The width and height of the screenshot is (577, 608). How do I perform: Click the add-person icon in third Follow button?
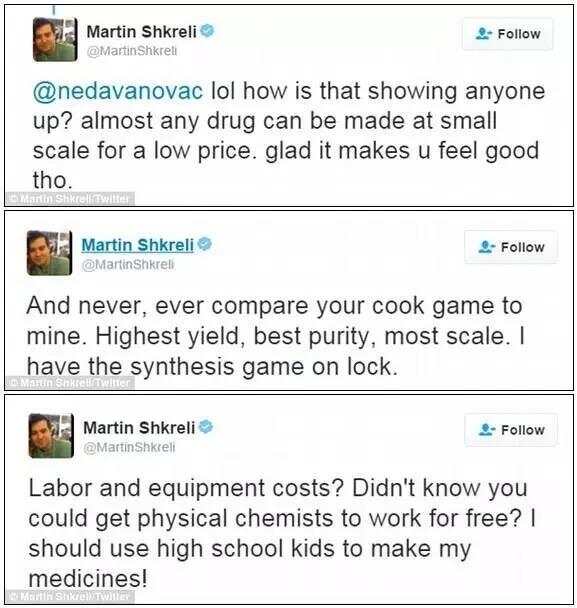coord(486,430)
